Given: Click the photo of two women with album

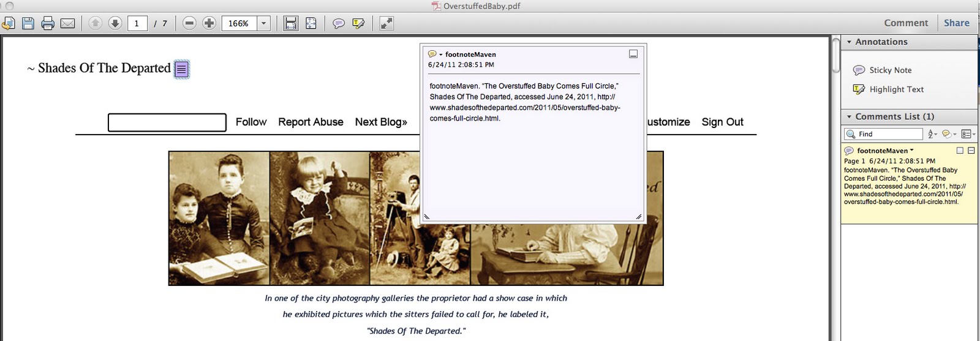Looking at the screenshot, I should pyautogui.click(x=219, y=218).
